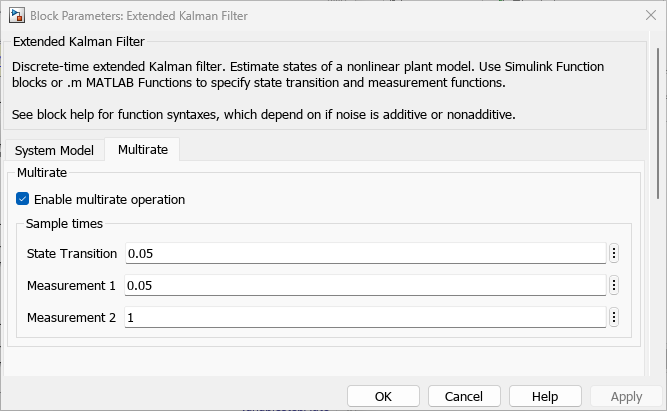Click the Measurement 2 label
The width and height of the screenshot is (667, 411).
[x=71, y=317]
